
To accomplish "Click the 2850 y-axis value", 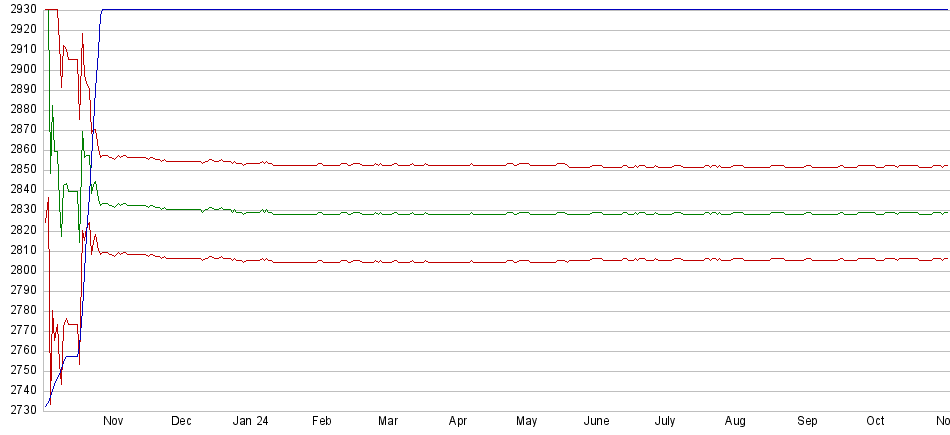I will [21, 170].
